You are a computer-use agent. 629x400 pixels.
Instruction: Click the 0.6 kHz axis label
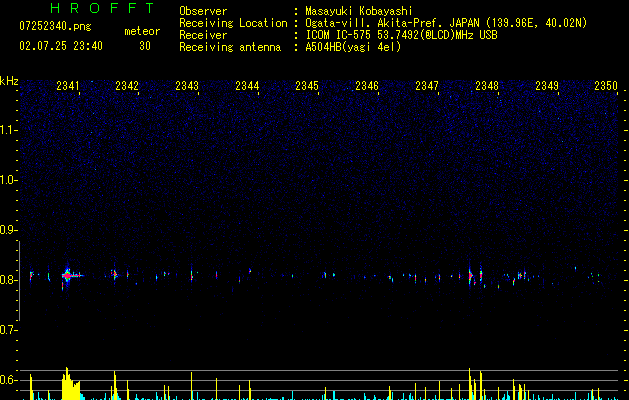[x=8, y=380]
